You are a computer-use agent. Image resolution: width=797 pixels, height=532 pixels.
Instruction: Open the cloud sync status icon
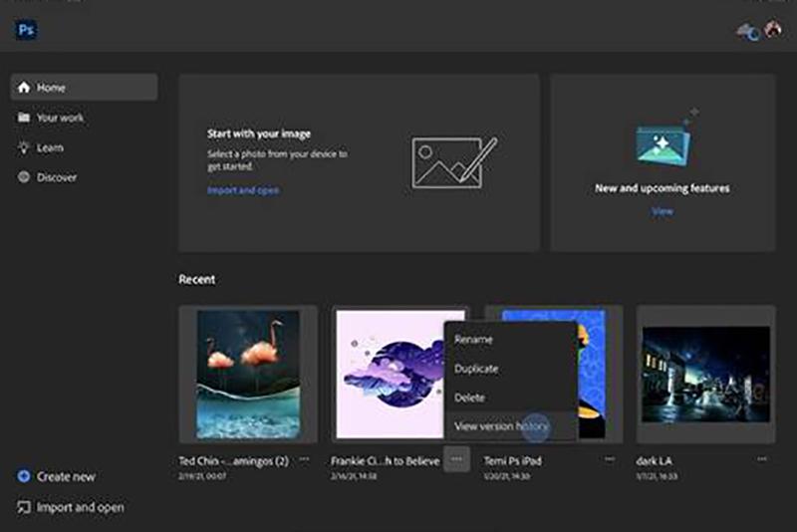pos(746,31)
